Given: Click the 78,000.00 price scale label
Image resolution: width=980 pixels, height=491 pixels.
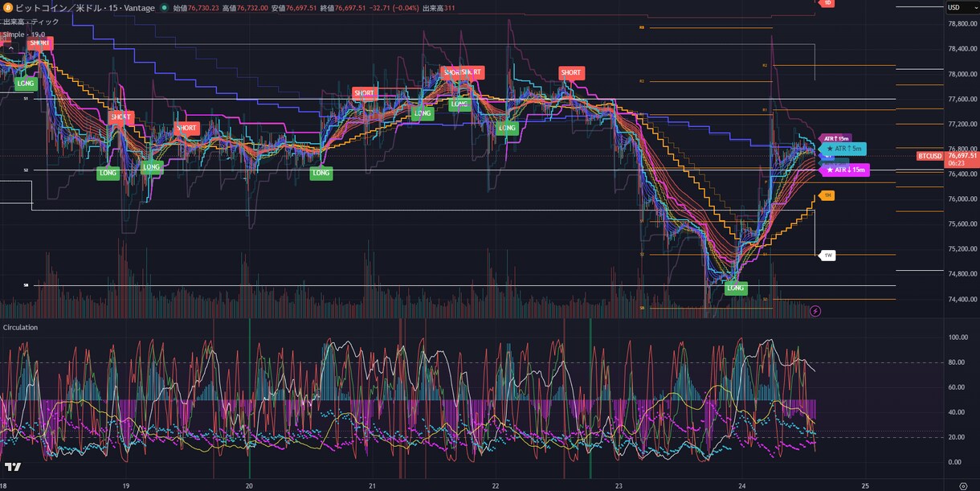Looking at the screenshot, I should (x=962, y=74).
